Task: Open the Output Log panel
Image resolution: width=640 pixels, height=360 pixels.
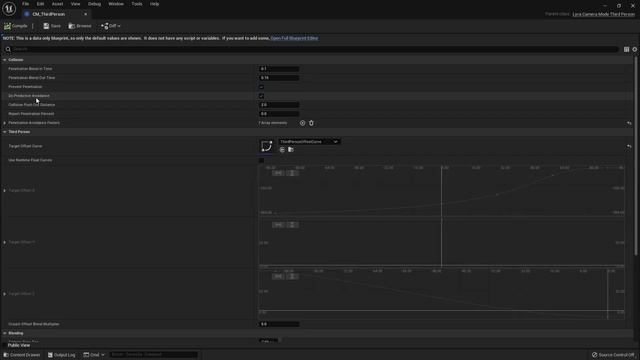Action: pyautogui.click(x=62, y=355)
